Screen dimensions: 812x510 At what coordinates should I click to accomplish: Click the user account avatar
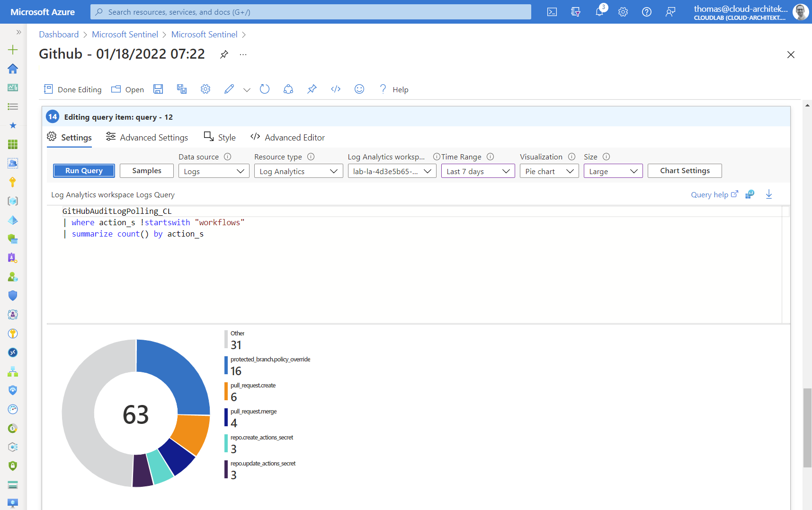801,12
